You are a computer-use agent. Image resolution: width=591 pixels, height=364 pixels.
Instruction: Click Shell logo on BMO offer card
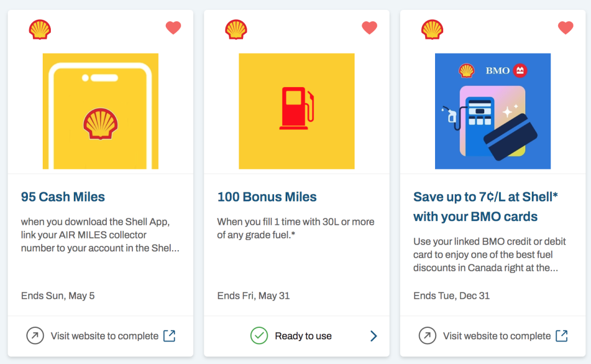432,30
